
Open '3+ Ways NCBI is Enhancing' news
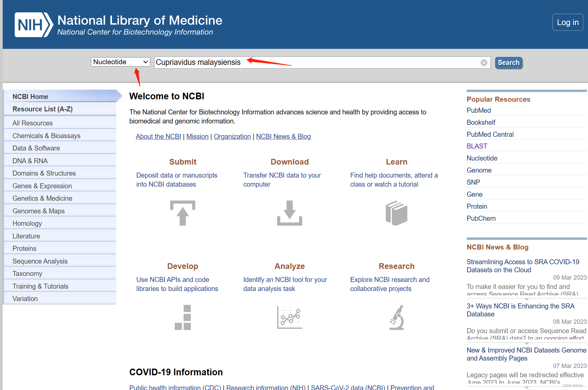[x=521, y=310]
